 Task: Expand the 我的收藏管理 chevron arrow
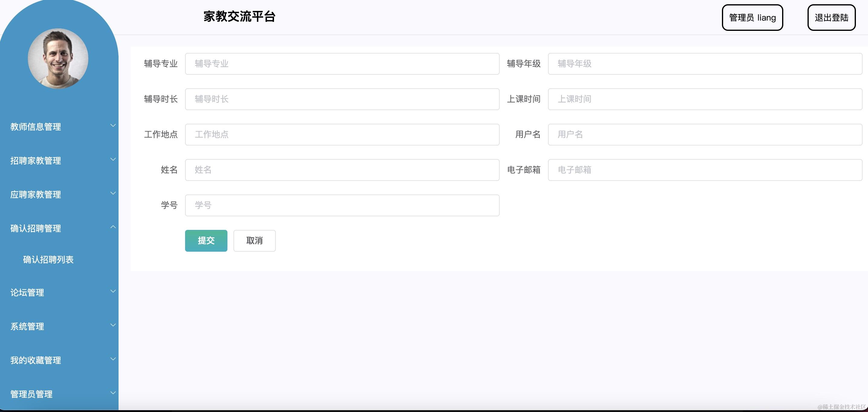point(113,359)
